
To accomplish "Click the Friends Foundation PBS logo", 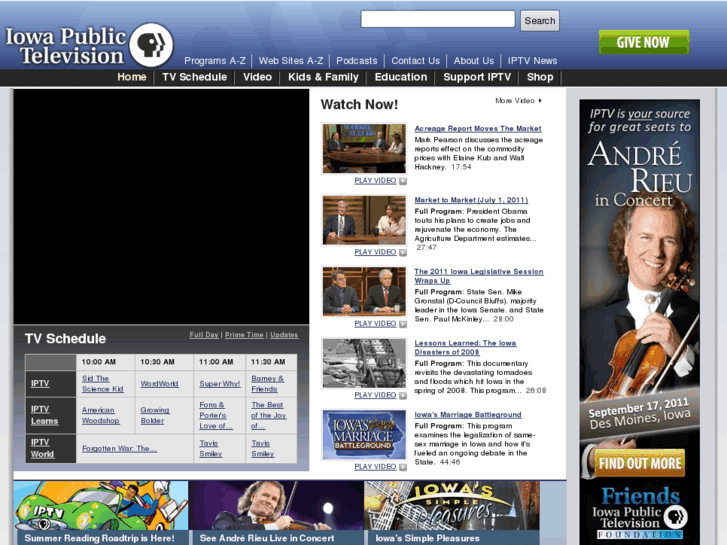I will (x=675, y=516).
